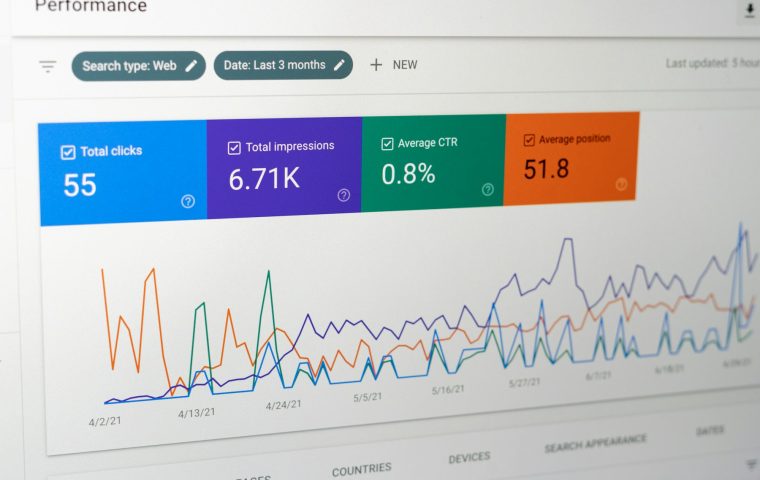Open help icon on Average position card
Viewport: 760px width, 480px height.
[x=621, y=184]
